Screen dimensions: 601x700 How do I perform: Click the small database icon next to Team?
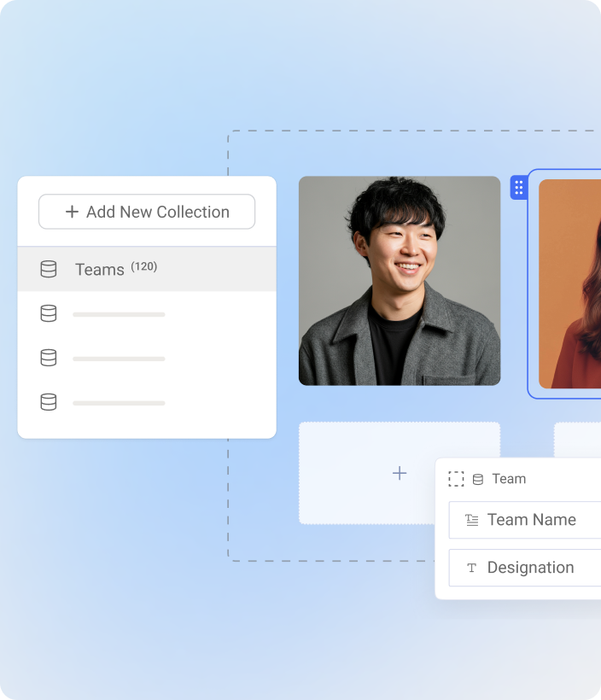(478, 480)
